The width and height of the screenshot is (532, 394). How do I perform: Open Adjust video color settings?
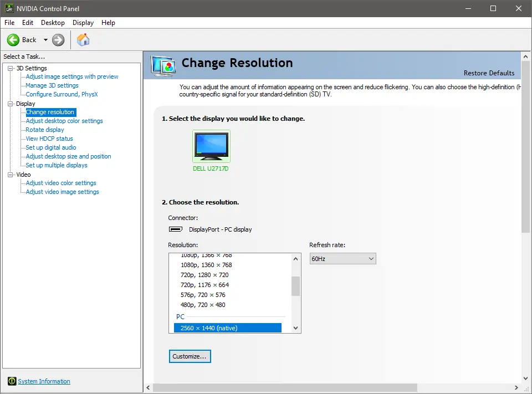[x=61, y=183]
